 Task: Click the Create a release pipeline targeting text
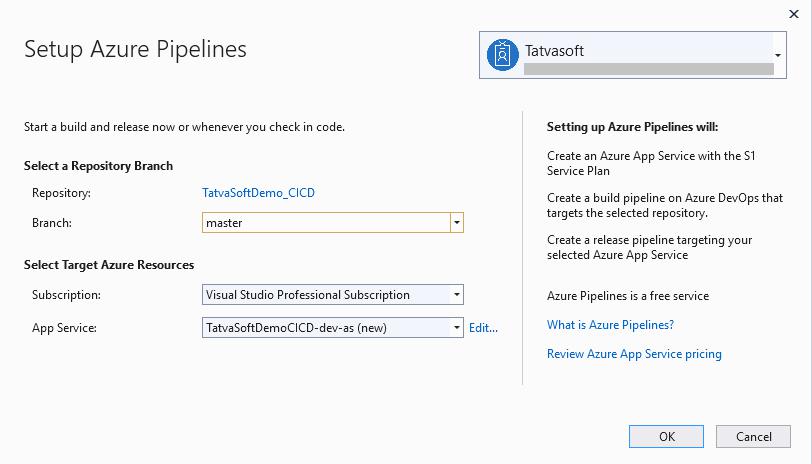(649, 247)
